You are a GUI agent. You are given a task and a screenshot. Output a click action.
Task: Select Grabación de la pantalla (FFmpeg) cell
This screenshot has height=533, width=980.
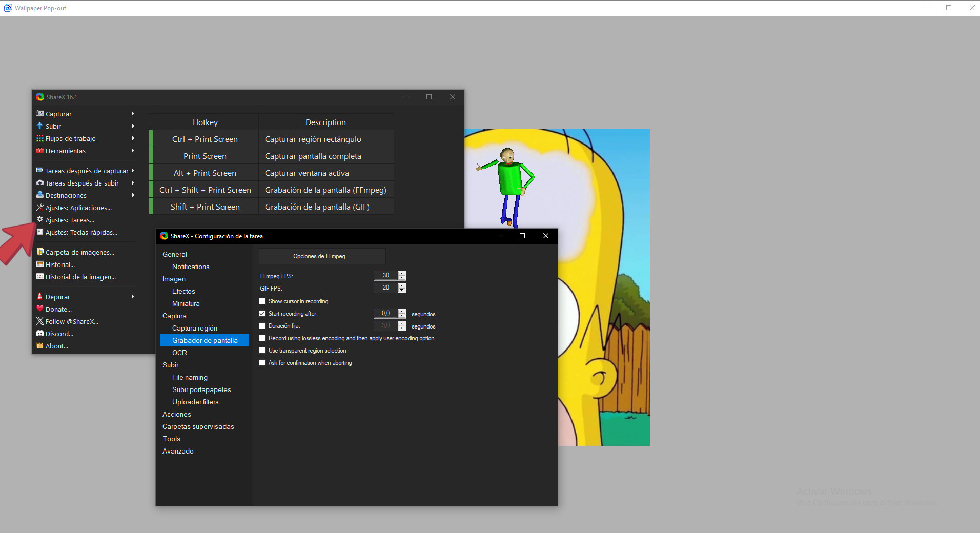click(x=326, y=190)
